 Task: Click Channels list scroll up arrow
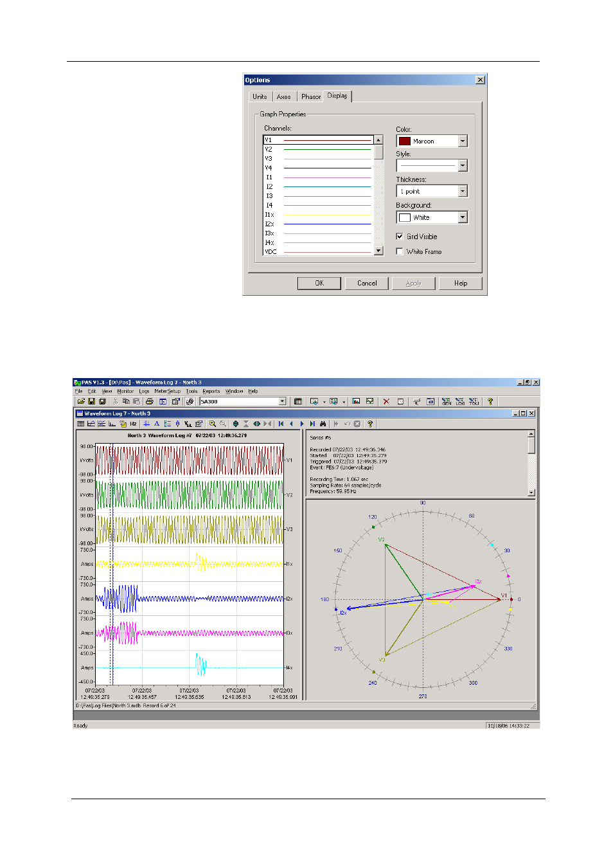[378, 140]
